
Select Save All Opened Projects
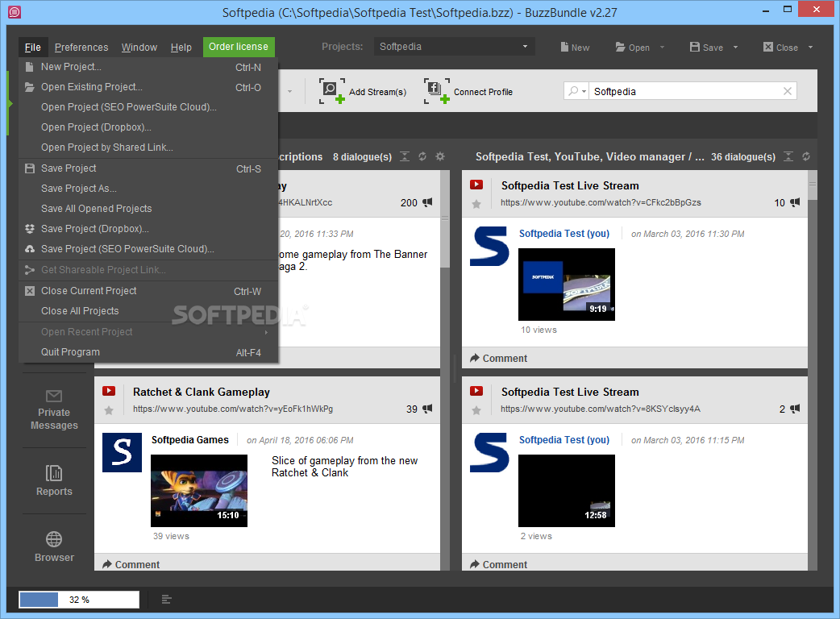[x=148, y=209]
